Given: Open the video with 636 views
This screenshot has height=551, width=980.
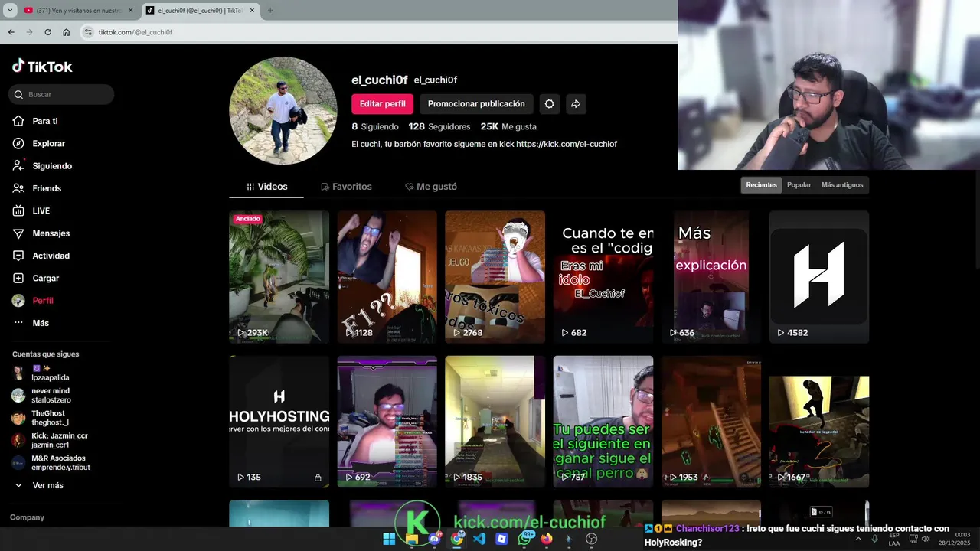Looking at the screenshot, I should [x=711, y=277].
